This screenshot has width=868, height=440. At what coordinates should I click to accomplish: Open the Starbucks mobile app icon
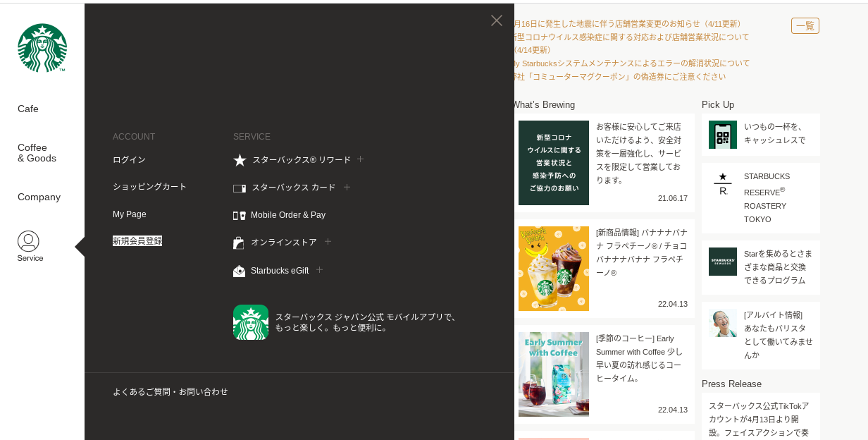click(x=251, y=322)
